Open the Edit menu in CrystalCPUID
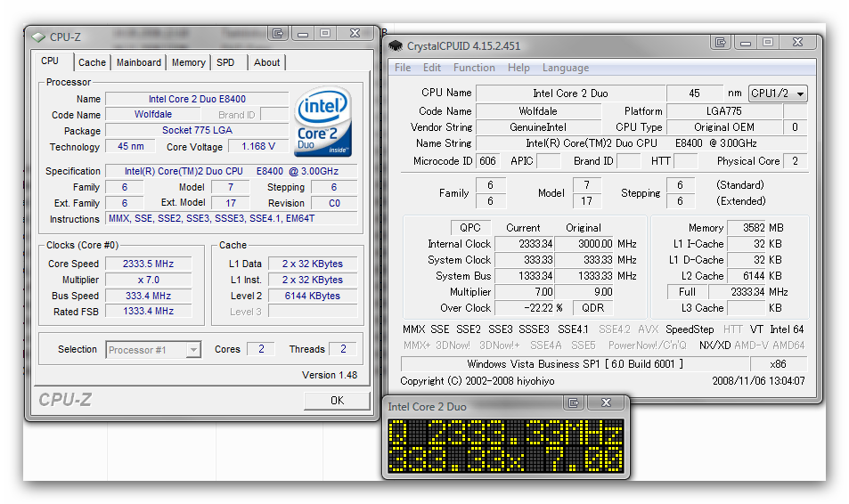Image resolution: width=849 pixels, height=504 pixels. [x=431, y=68]
